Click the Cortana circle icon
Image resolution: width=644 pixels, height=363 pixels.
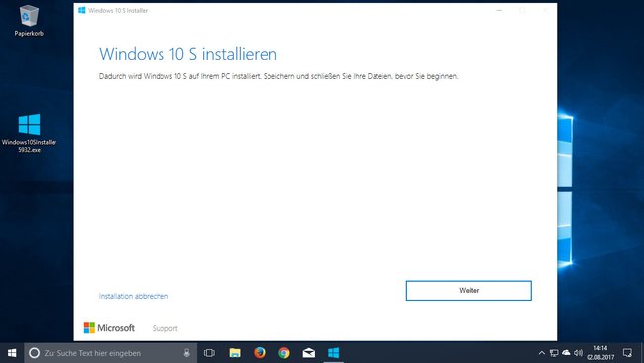[34, 353]
